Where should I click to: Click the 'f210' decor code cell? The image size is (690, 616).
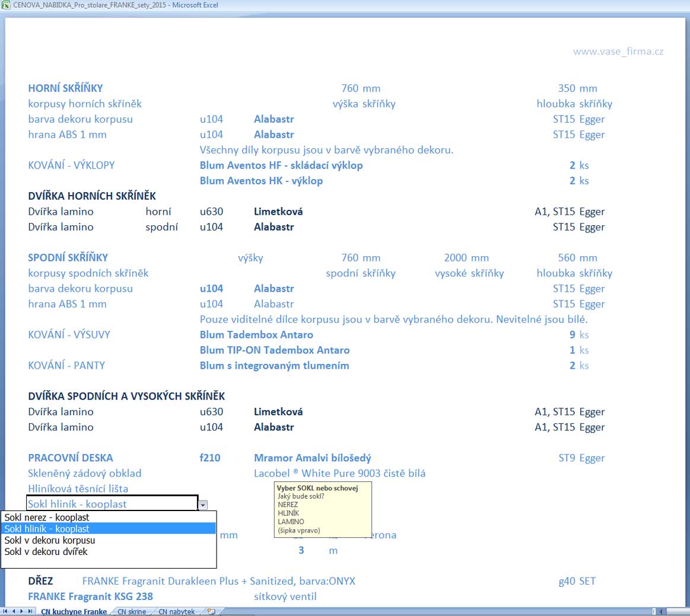210,458
